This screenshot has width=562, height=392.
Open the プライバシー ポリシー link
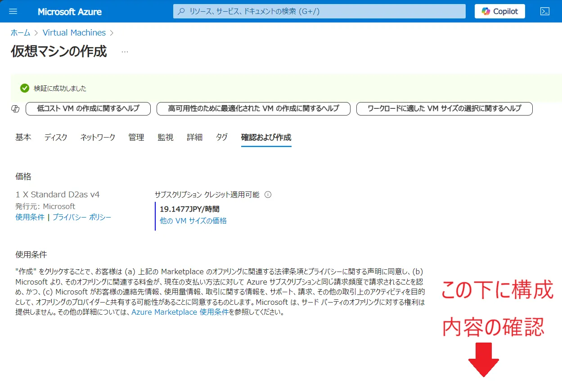tap(82, 217)
